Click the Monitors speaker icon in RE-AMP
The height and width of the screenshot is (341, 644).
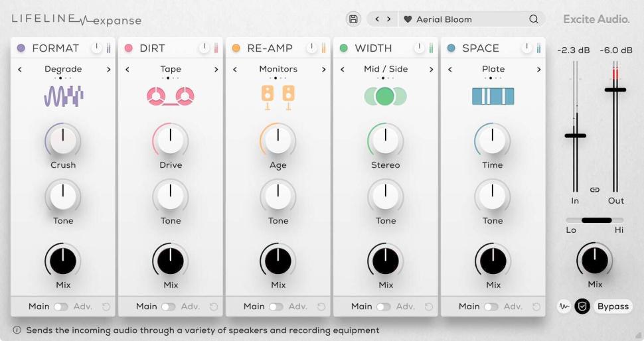(x=278, y=98)
